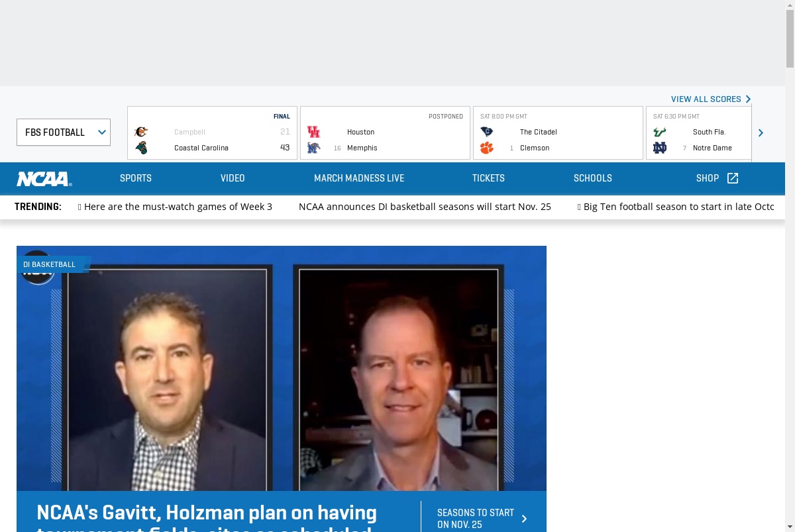This screenshot has width=795, height=532.
Task: Open trending story about Week 3 games
Action: click(x=175, y=207)
